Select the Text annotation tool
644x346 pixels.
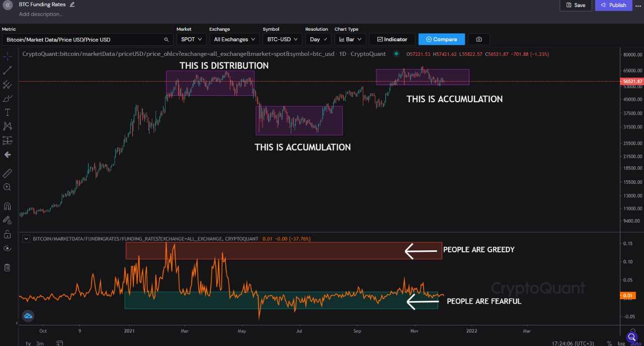(x=7, y=112)
